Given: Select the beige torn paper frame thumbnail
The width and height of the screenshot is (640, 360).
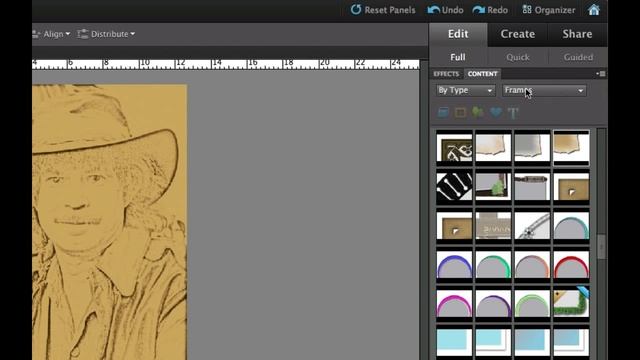Looking at the screenshot, I should tap(493, 148).
